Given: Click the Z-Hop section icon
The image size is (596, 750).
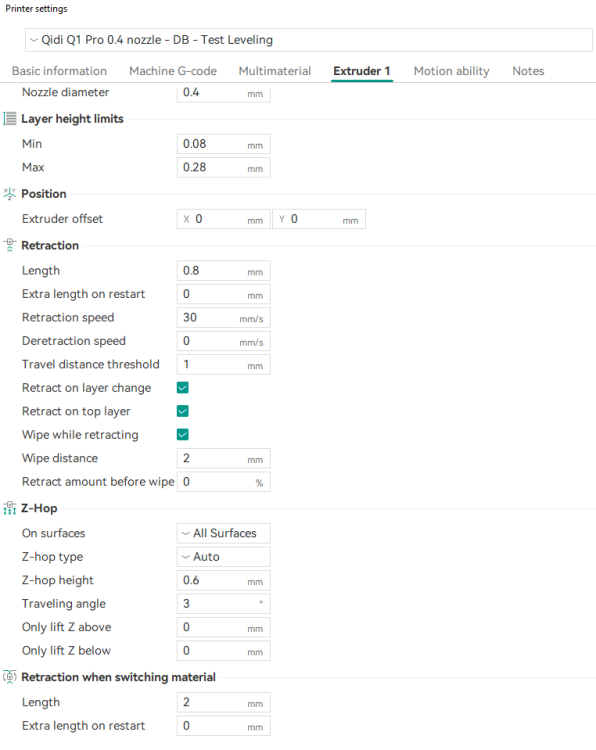Looking at the screenshot, I should pos(10,508).
